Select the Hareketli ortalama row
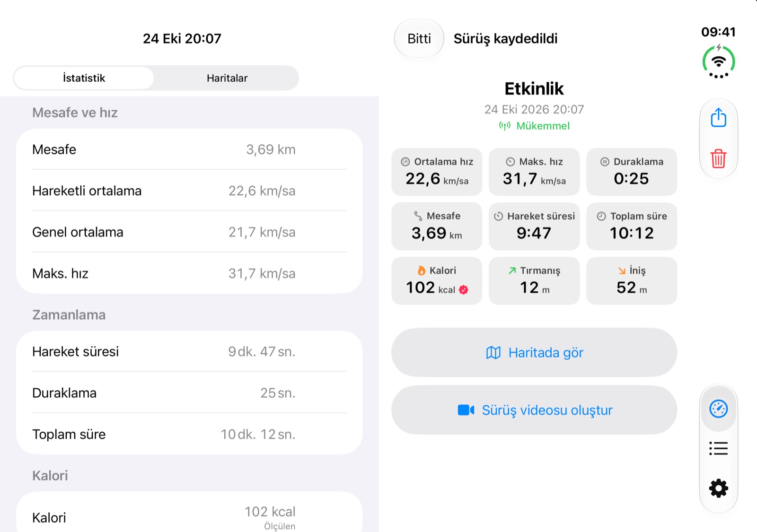757x532 pixels. click(189, 191)
